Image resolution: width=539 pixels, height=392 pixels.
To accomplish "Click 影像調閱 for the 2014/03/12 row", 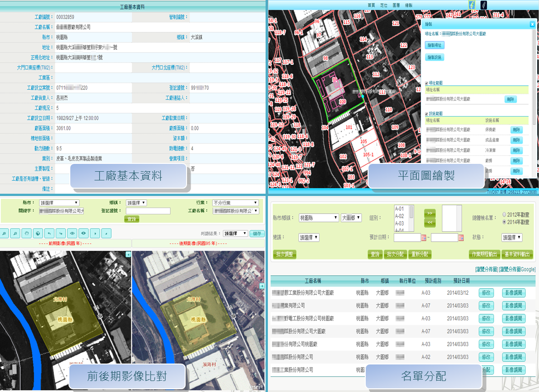I will (x=514, y=293).
